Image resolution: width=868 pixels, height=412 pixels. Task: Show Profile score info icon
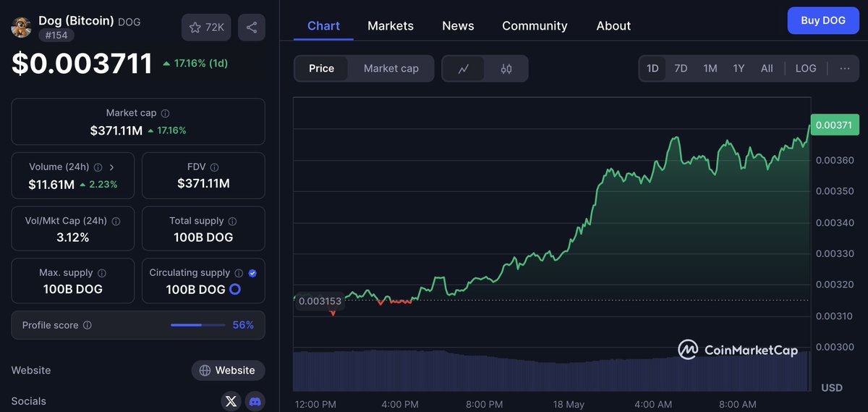[x=87, y=326]
